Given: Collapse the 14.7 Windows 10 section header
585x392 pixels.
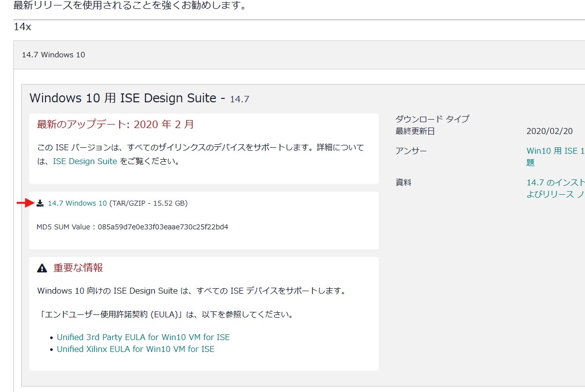Looking at the screenshot, I should point(299,55).
